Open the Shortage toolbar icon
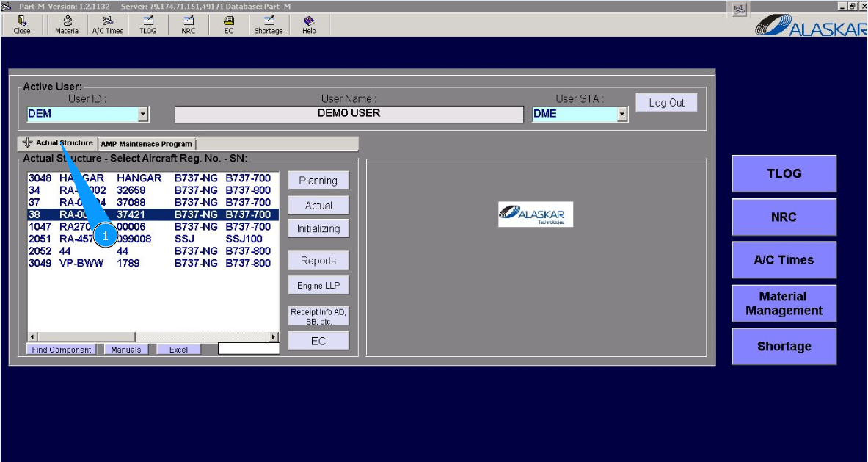This screenshot has height=462, width=868. click(269, 25)
